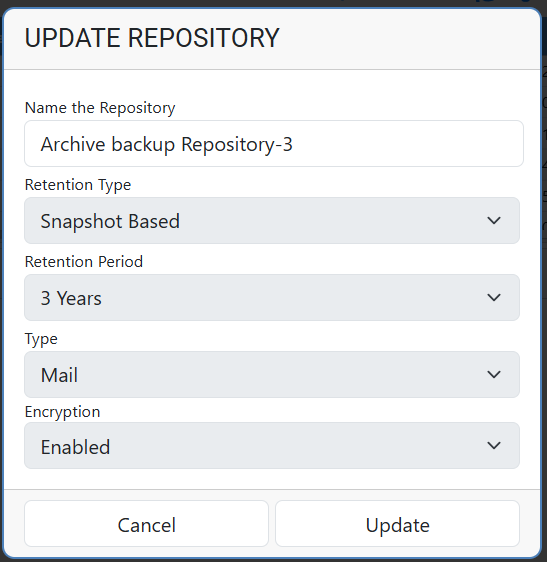Click the 'Retention Type' label

click(x=78, y=185)
